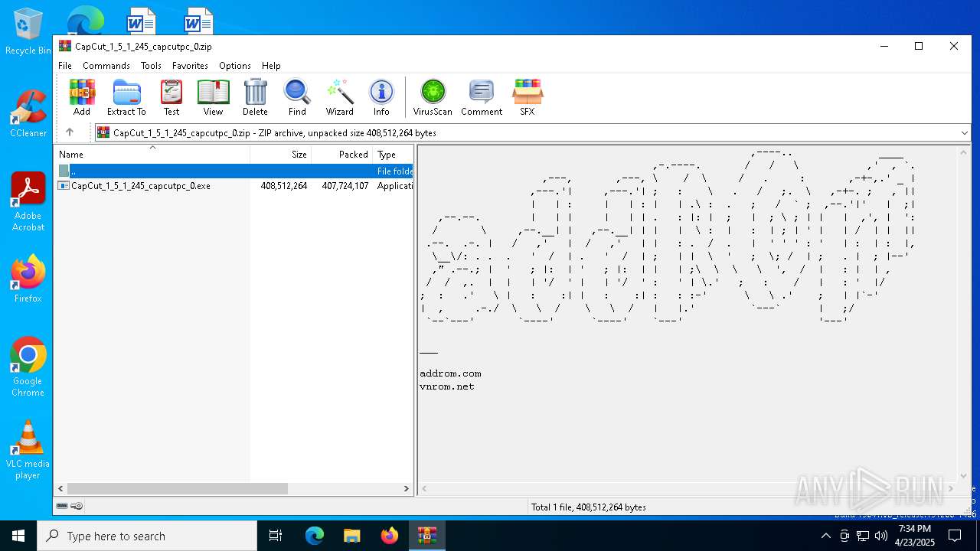
Task: Click the SFX toolbar icon
Action: [x=528, y=97]
